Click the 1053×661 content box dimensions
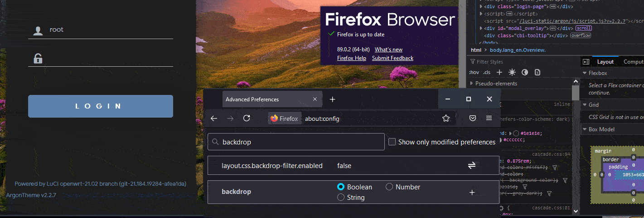The width and height of the screenshot is (644, 218). click(x=633, y=174)
